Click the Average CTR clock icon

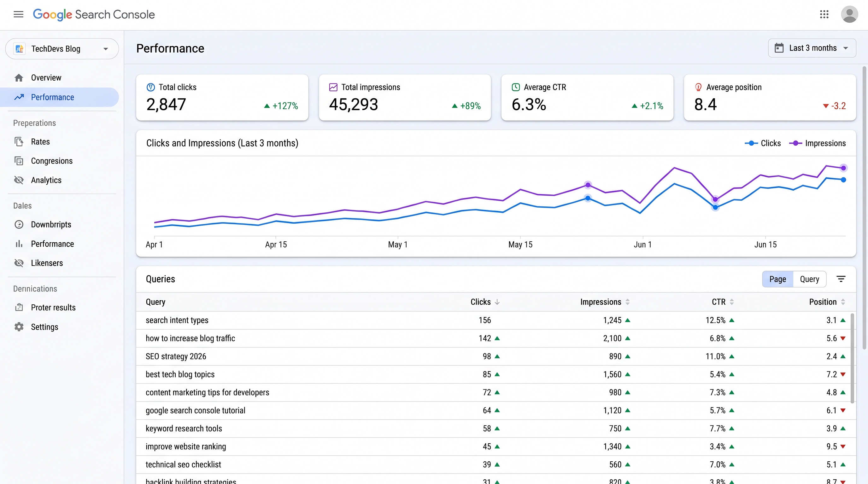click(x=516, y=87)
